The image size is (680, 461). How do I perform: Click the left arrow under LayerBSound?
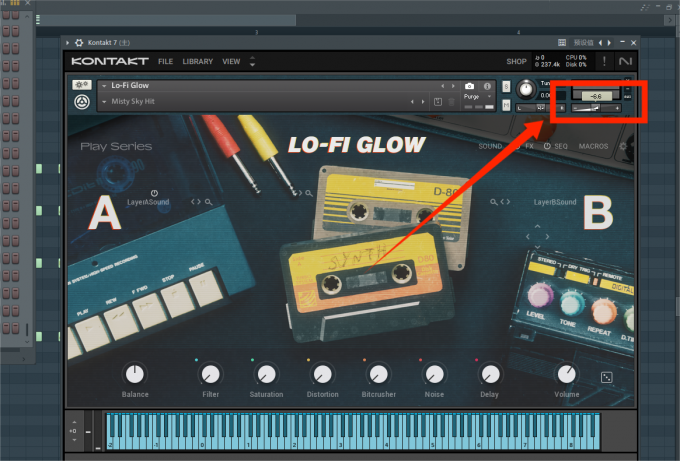pyautogui.click(x=528, y=237)
